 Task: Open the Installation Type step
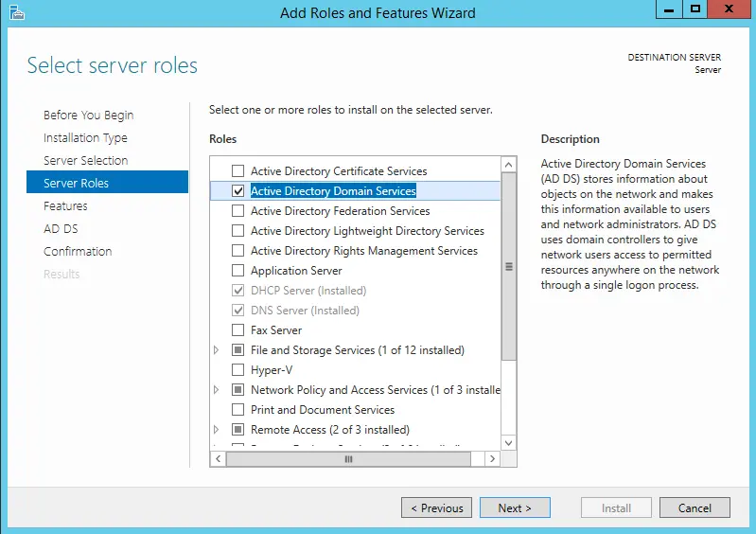coord(85,138)
